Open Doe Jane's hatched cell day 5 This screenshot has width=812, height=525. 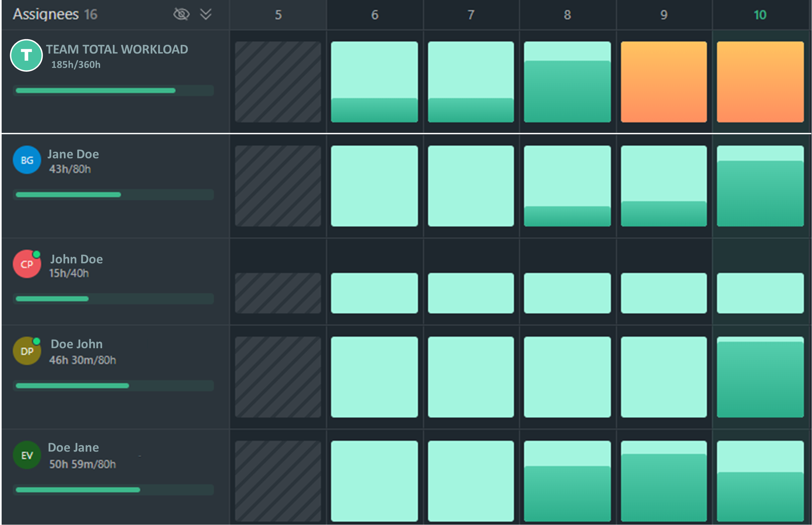click(278, 481)
